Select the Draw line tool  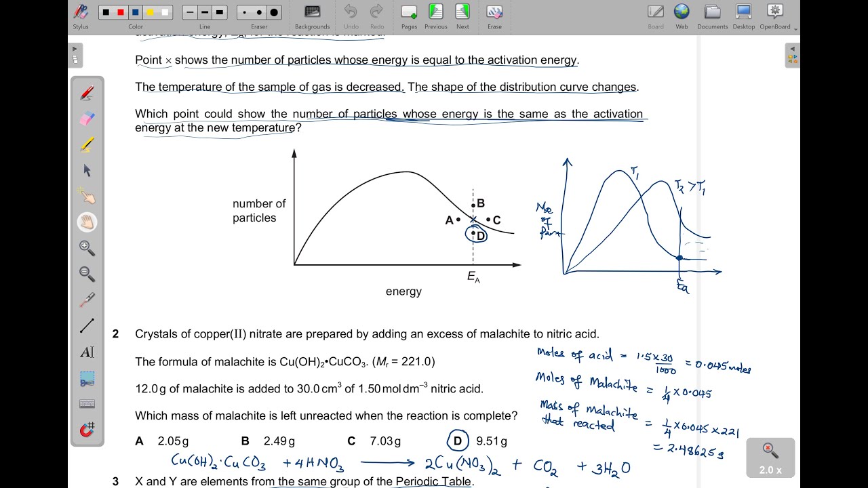coord(87,325)
